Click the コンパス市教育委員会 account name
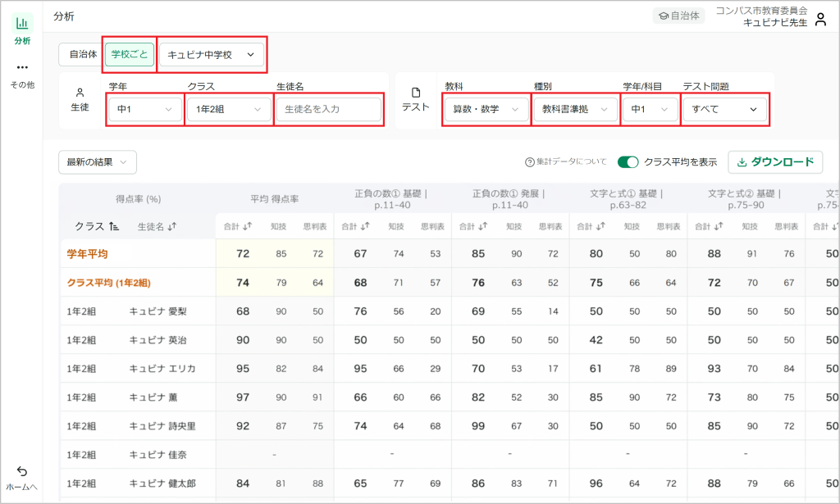840x504 pixels. (761, 11)
